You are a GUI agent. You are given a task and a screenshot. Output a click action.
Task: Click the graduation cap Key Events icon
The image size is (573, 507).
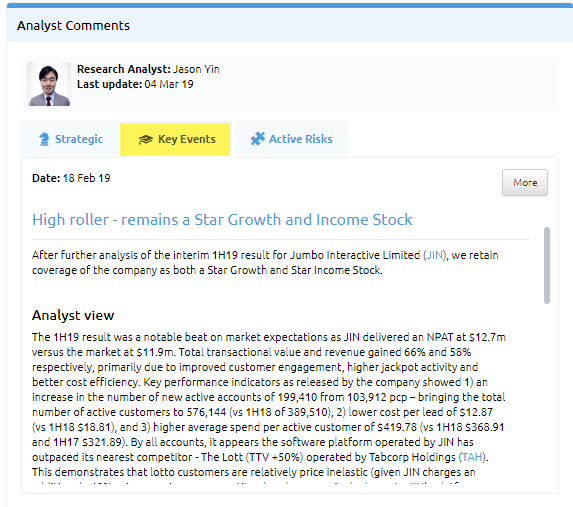pos(145,139)
